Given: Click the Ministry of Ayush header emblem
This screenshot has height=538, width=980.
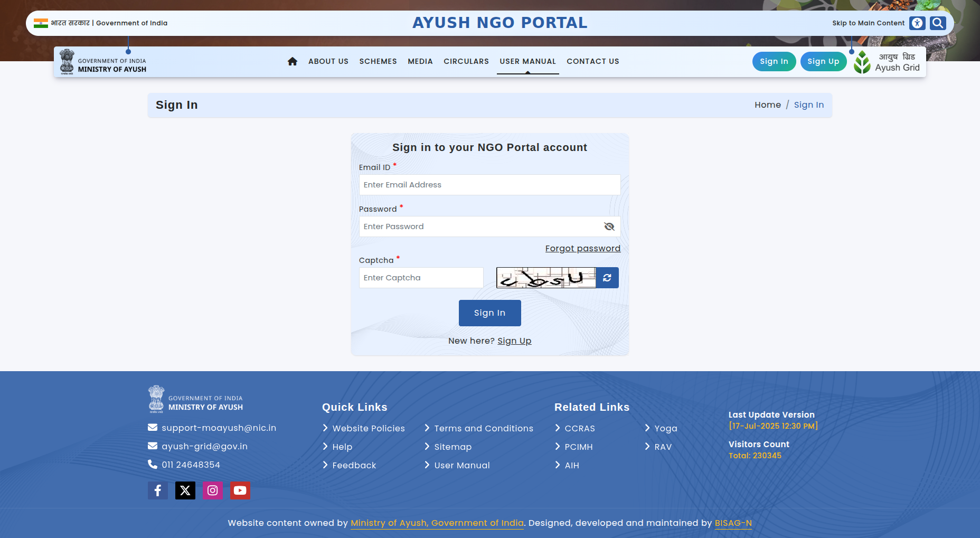Looking at the screenshot, I should pyautogui.click(x=103, y=62).
